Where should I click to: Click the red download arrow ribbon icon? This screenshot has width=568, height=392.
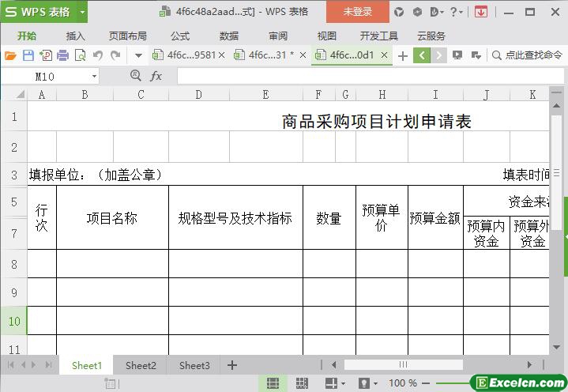(x=480, y=12)
